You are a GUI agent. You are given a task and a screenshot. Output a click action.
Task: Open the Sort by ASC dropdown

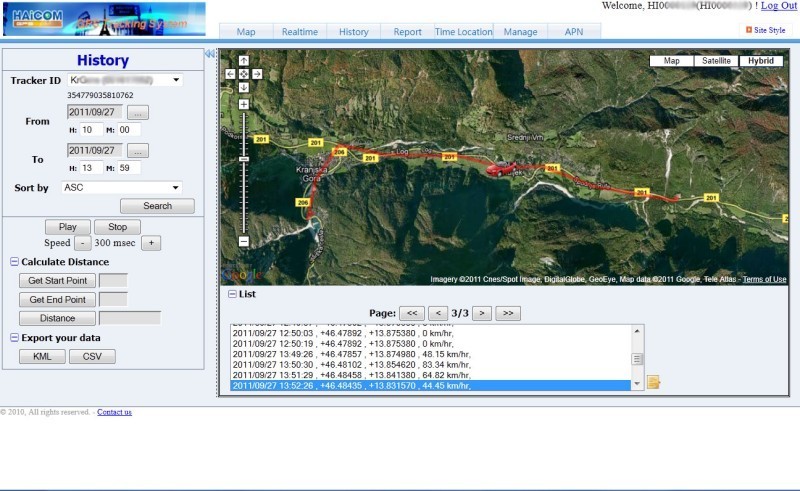click(x=121, y=187)
